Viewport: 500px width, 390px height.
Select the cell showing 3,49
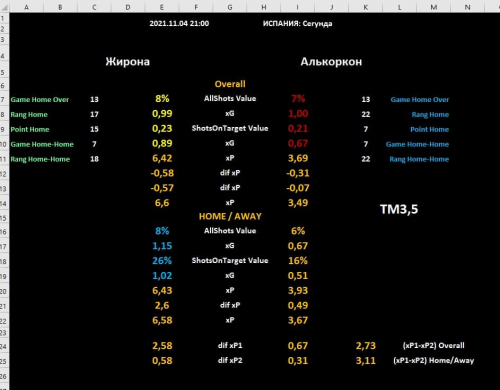point(298,203)
